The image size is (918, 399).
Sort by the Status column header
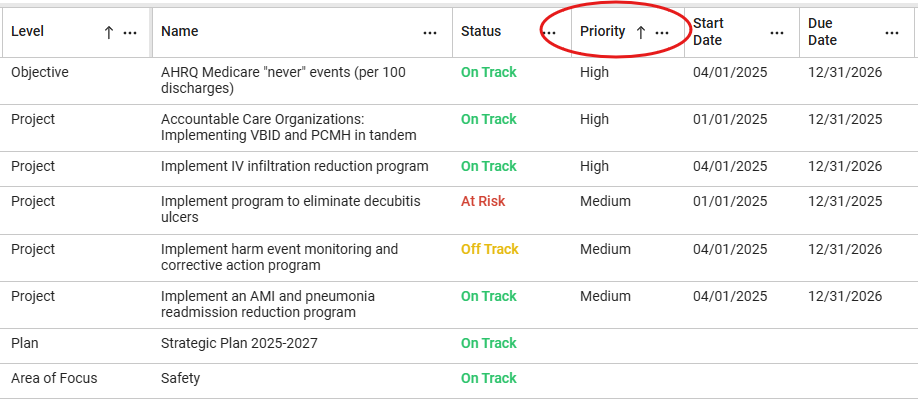(x=481, y=31)
